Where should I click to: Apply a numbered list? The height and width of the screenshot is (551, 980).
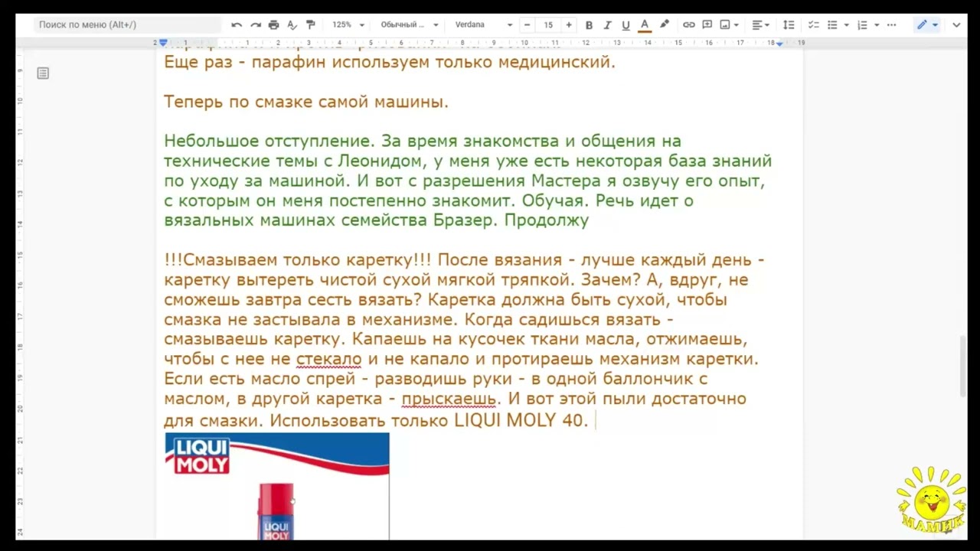click(862, 24)
